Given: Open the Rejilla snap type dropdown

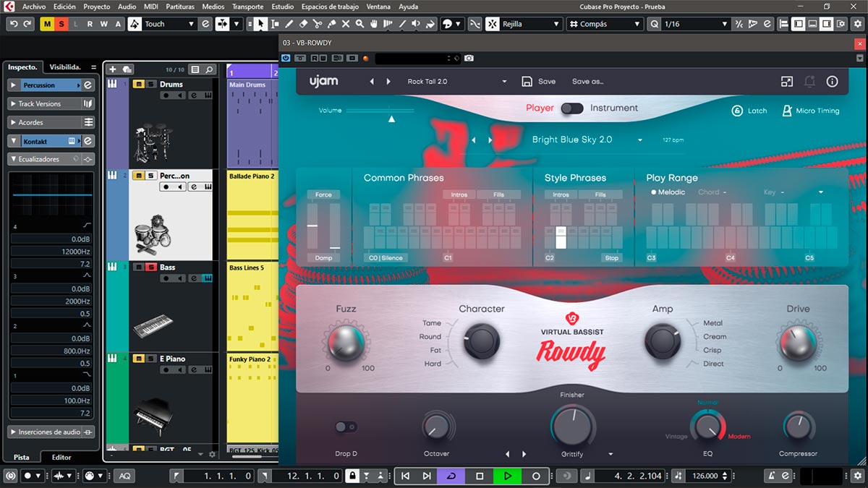Looking at the screenshot, I should (x=532, y=24).
